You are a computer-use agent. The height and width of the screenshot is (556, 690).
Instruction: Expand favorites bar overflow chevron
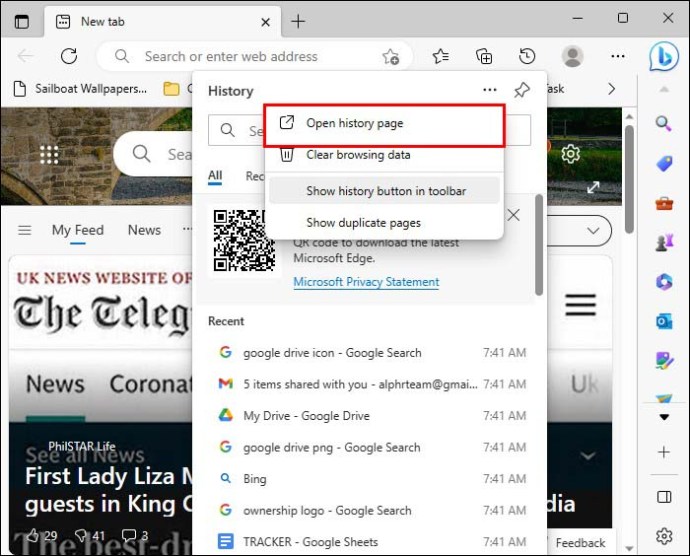(x=611, y=89)
